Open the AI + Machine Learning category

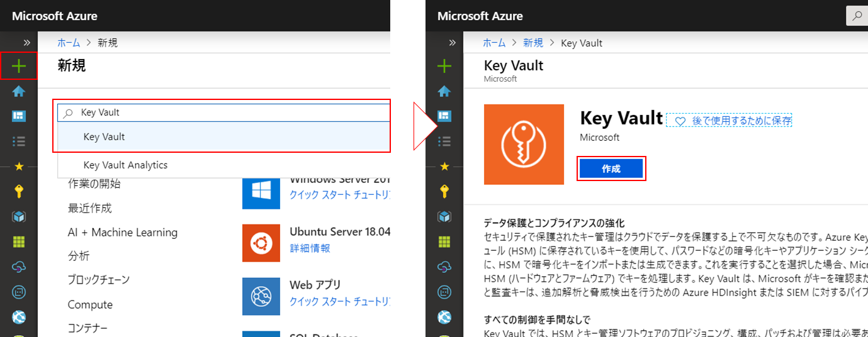(x=123, y=233)
